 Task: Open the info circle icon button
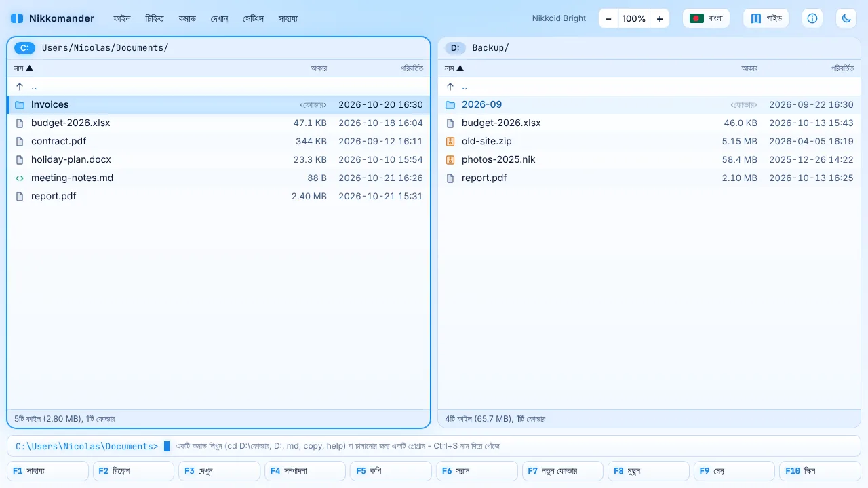[x=812, y=18]
